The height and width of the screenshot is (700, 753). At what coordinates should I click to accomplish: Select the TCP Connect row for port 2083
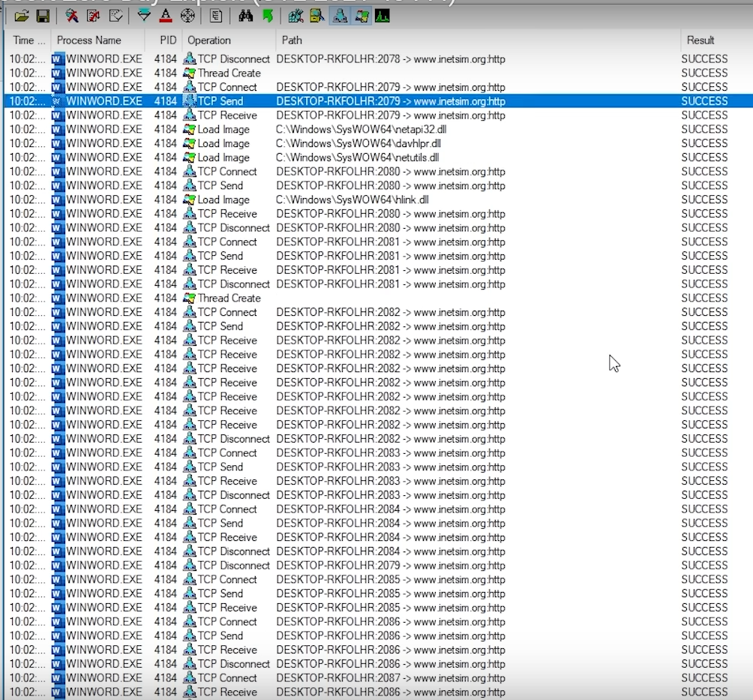379,452
